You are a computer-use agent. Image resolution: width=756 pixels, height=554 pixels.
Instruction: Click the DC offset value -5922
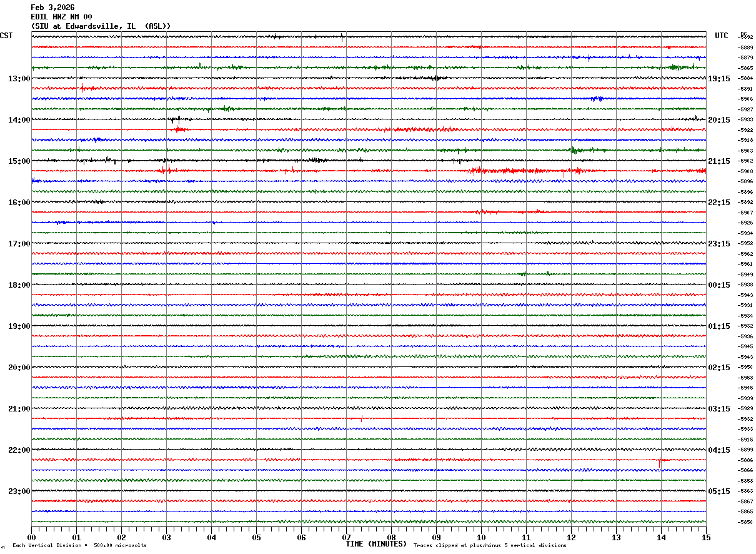click(x=745, y=130)
